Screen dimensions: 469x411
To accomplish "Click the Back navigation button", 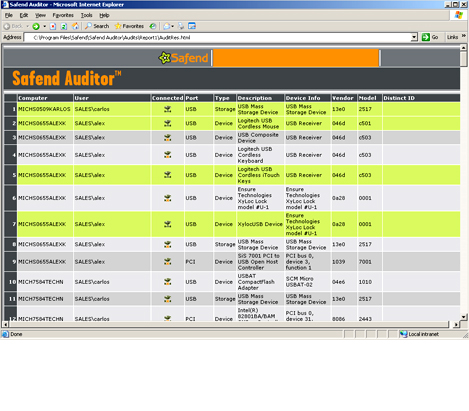I will pyautogui.click(x=13, y=26).
